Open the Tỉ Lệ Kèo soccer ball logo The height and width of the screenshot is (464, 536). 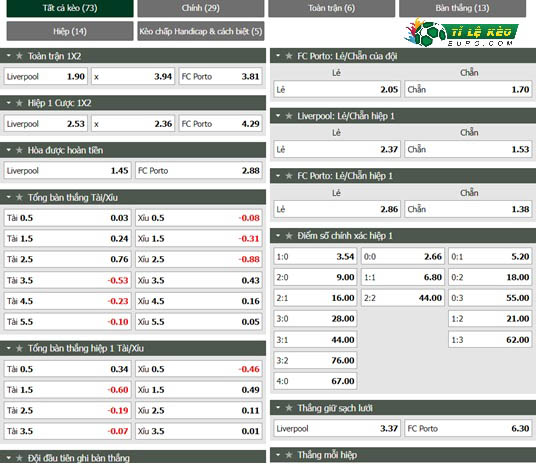(429, 33)
